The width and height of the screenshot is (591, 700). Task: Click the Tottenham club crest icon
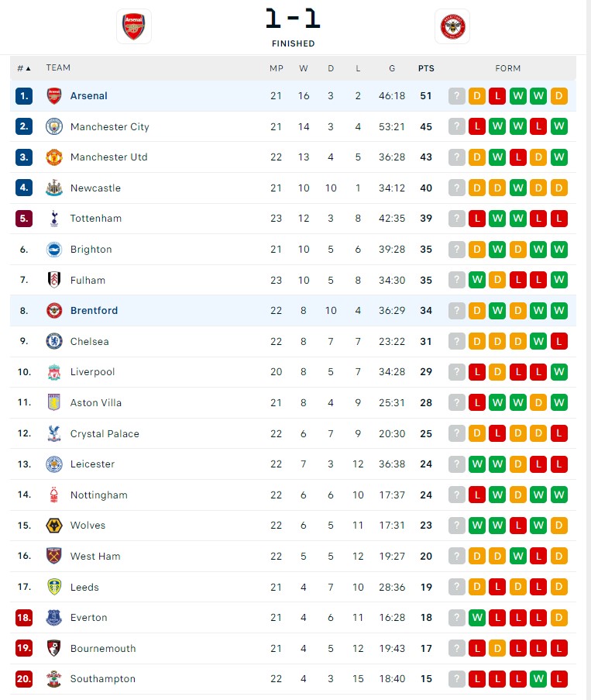coord(53,219)
